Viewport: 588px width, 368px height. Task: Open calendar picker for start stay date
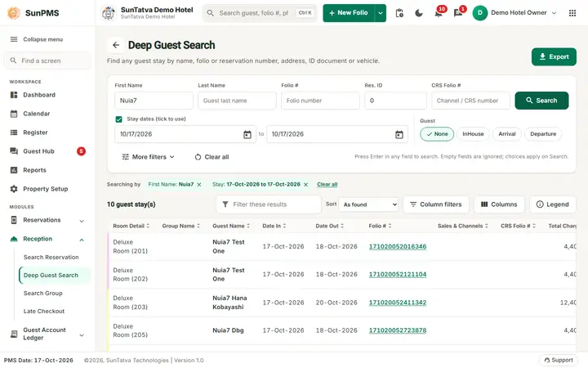247,134
